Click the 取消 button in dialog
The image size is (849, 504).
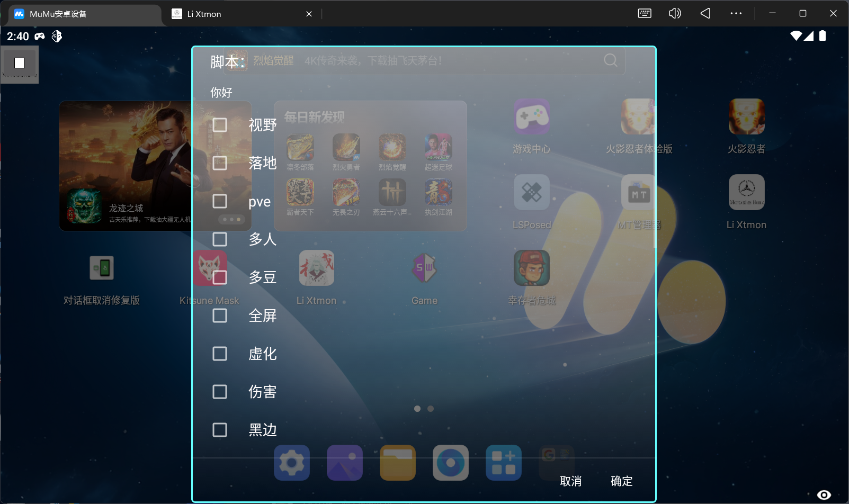pos(570,481)
